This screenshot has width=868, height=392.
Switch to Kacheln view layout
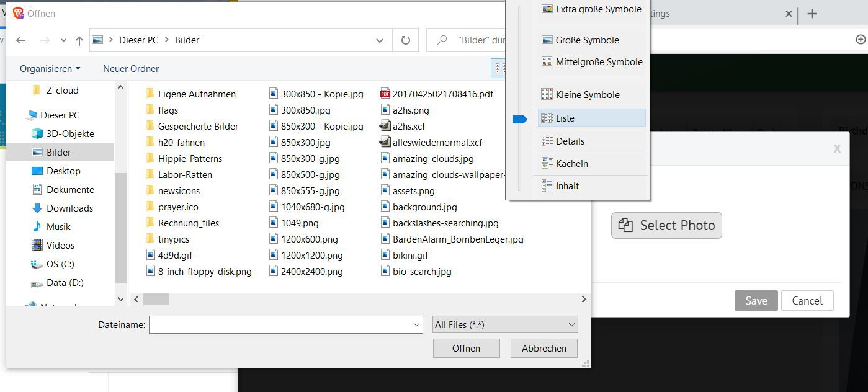(x=571, y=163)
